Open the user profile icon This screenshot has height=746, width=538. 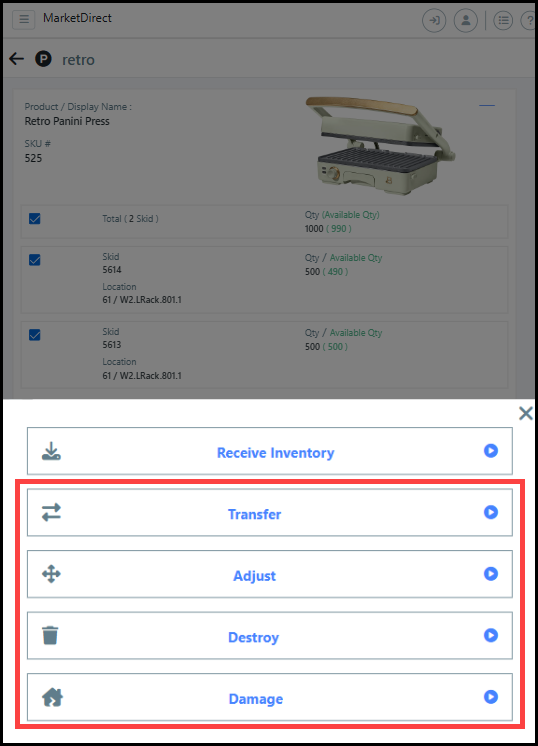[x=466, y=20]
